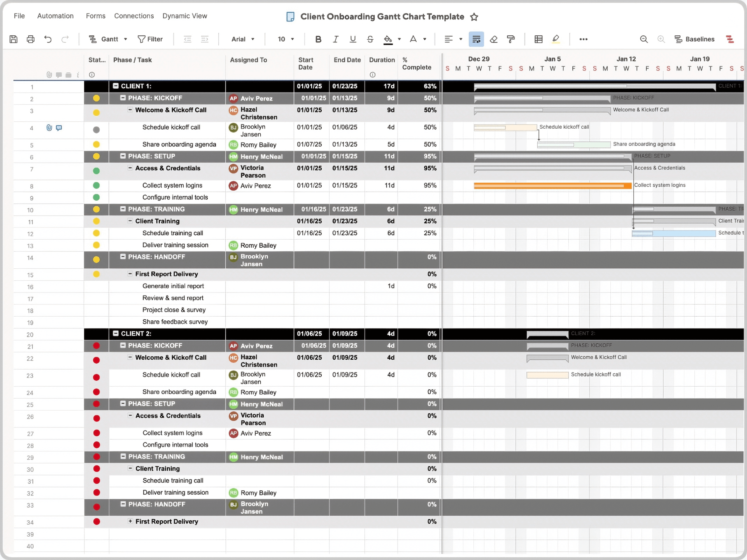The width and height of the screenshot is (747, 560).
Task: Open the Automation menu
Action: pos(55,16)
